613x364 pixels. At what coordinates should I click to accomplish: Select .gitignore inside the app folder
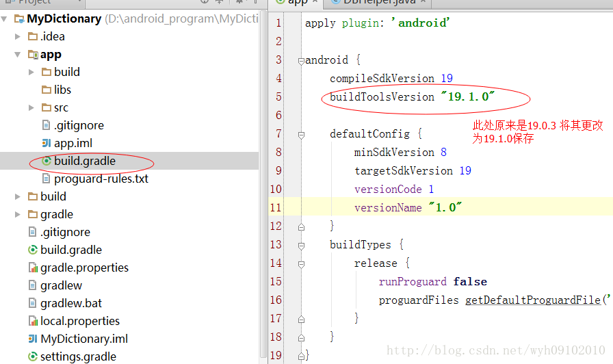79,125
